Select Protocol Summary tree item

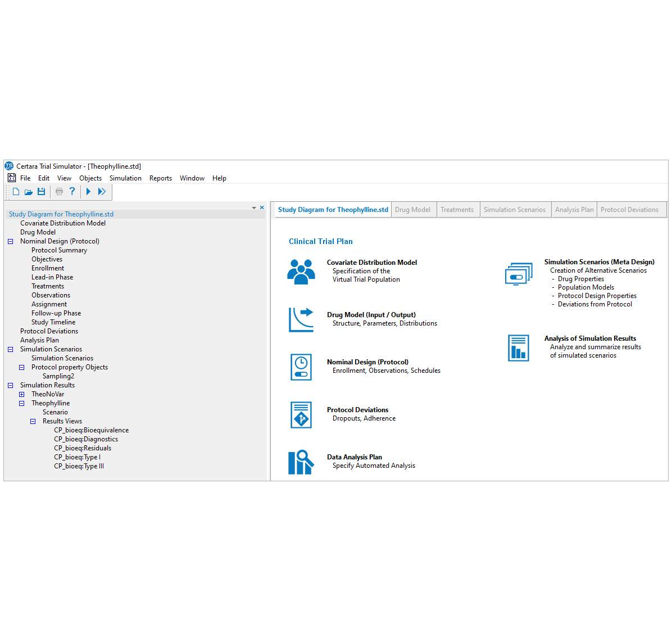click(59, 250)
